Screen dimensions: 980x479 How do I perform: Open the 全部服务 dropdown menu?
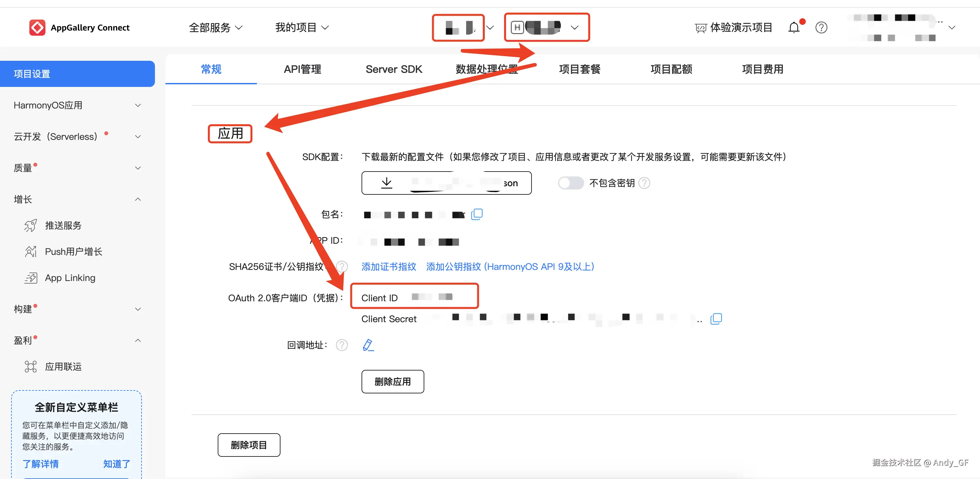215,28
